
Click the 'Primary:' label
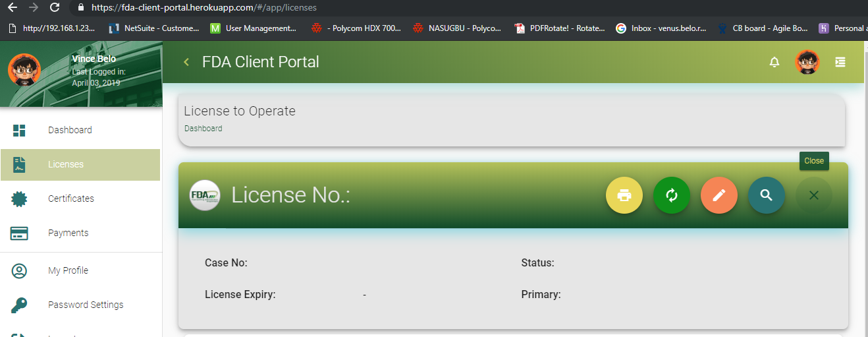[541, 294]
